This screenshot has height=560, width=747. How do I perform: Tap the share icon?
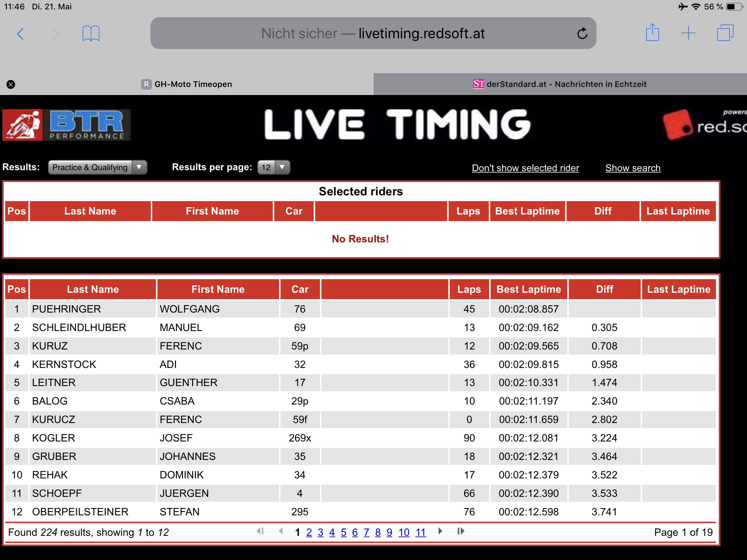652,33
